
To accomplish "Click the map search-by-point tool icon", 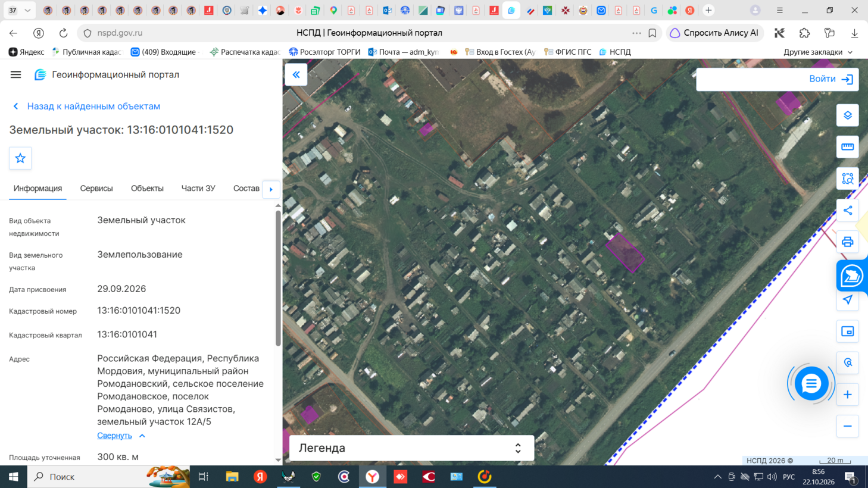I will [847, 363].
